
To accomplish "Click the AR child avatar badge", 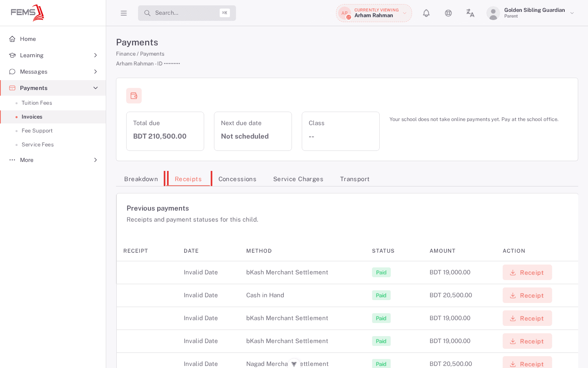I will coord(345,13).
